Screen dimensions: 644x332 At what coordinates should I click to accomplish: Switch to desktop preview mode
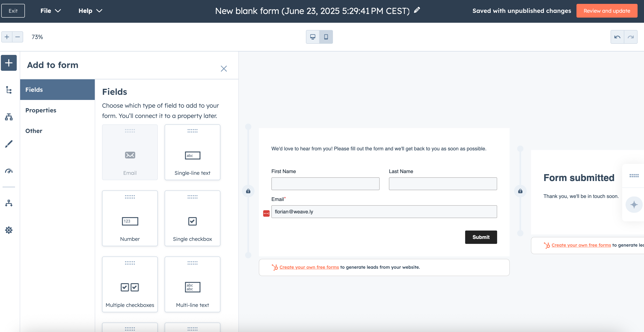tap(313, 37)
